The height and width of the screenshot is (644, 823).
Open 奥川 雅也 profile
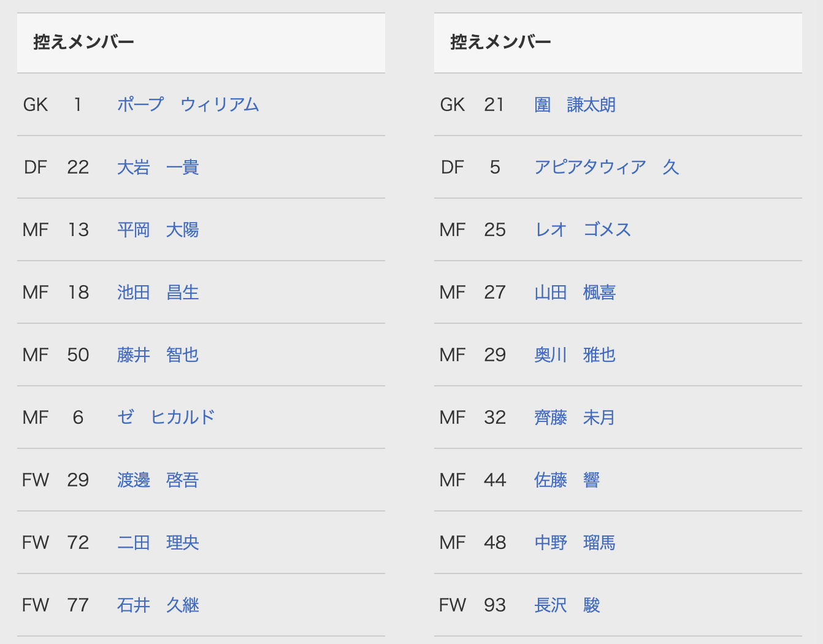click(x=575, y=355)
